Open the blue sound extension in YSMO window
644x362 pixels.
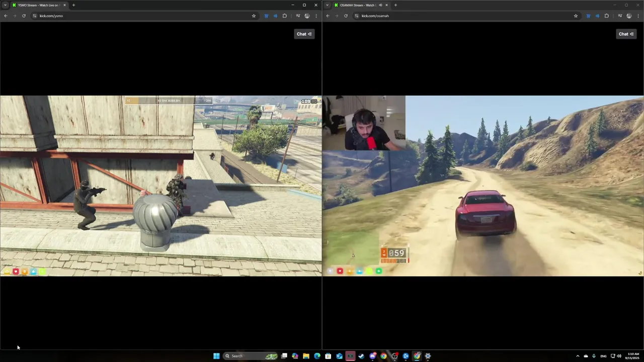[x=275, y=16]
